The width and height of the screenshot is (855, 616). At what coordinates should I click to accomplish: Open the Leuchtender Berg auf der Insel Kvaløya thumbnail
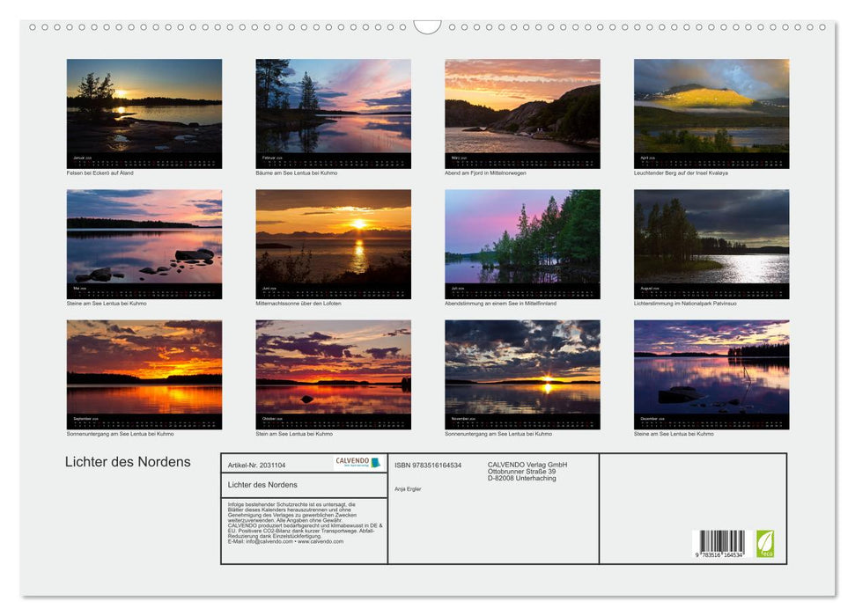[711, 113]
